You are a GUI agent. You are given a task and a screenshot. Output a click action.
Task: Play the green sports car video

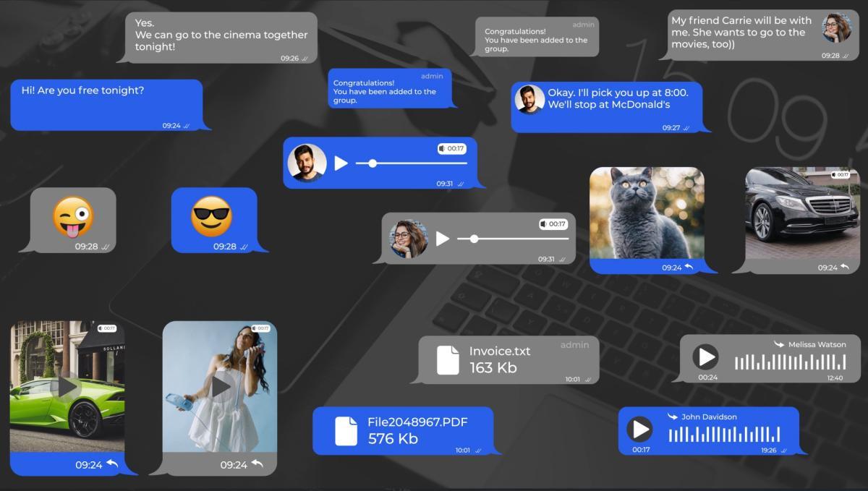pyautogui.click(x=67, y=387)
